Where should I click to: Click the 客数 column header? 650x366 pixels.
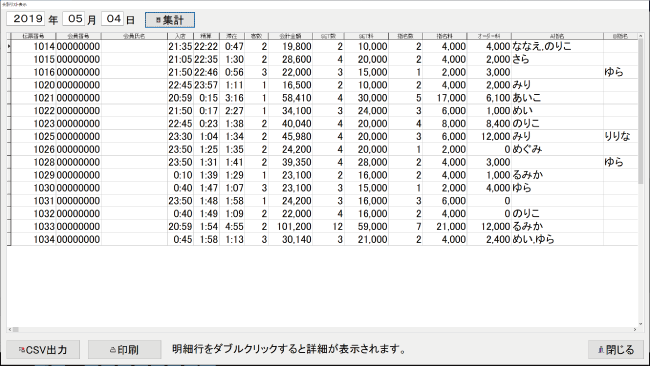[257, 36]
